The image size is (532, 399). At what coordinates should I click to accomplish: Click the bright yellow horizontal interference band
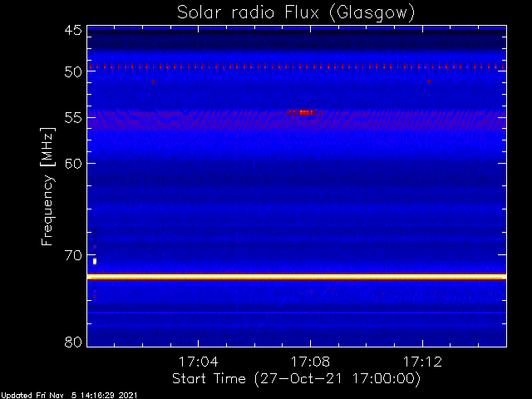pyautogui.click(x=297, y=277)
